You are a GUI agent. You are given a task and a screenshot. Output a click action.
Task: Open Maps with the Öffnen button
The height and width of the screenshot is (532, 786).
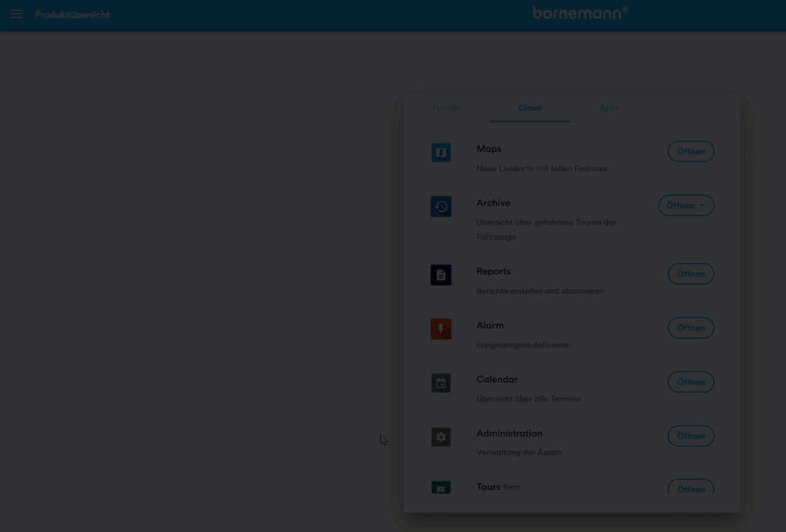click(690, 151)
